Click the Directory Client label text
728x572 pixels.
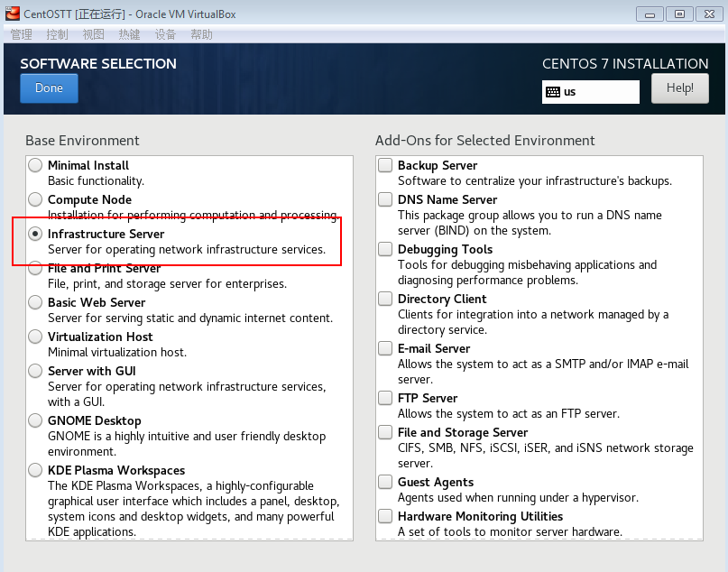pyautogui.click(x=442, y=299)
